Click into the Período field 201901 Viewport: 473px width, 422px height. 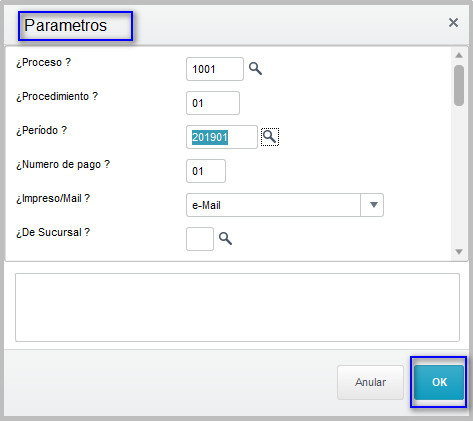click(222, 137)
